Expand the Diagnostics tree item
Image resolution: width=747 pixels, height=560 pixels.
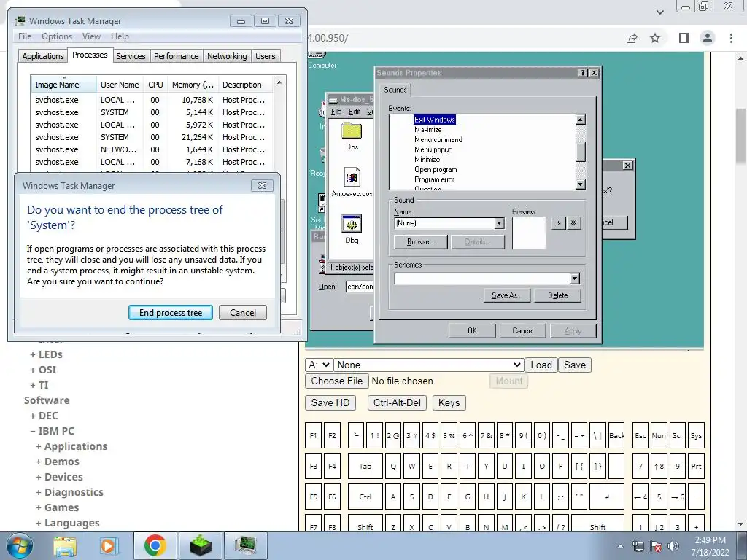[x=69, y=492]
